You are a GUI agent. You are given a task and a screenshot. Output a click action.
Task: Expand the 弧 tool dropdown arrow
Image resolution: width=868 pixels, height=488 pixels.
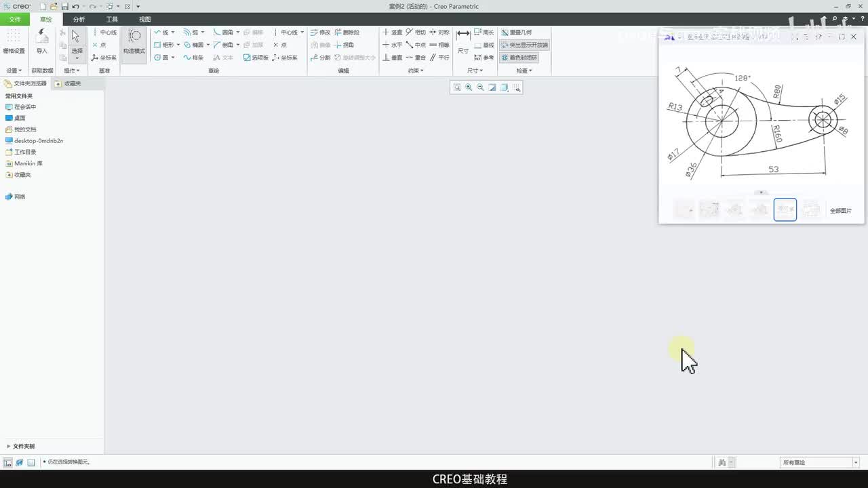pyautogui.click(x=203, y=32)
